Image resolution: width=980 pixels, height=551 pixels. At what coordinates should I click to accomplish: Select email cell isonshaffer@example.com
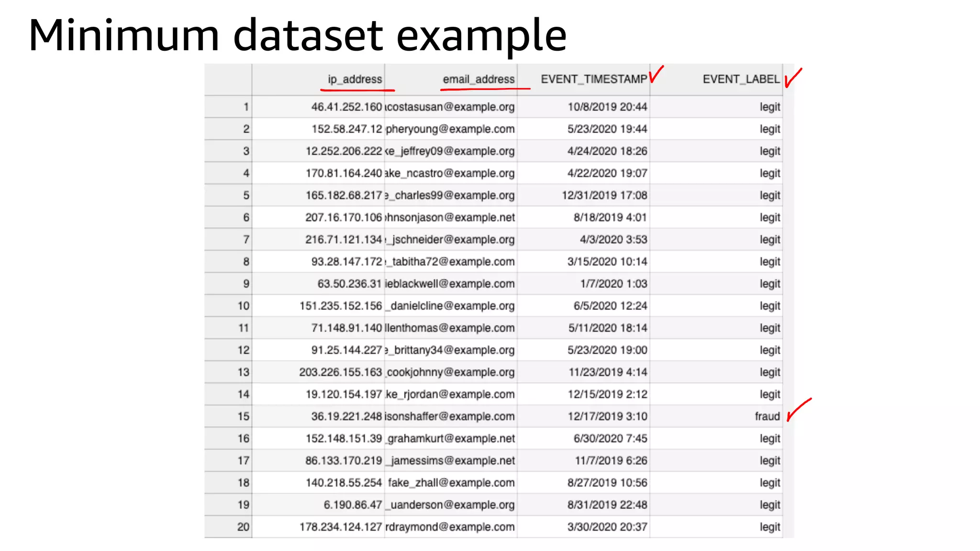pos(451,416)
